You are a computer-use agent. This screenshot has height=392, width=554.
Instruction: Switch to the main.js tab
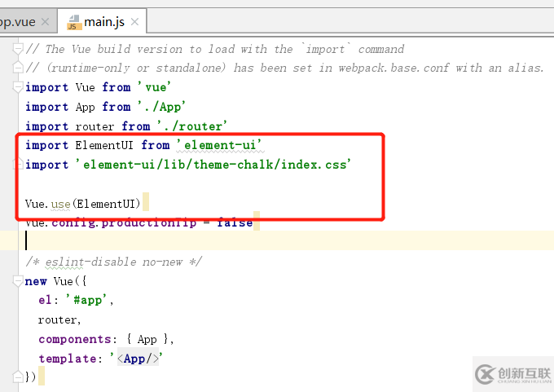pyautogui.click(x=102, y=22)
